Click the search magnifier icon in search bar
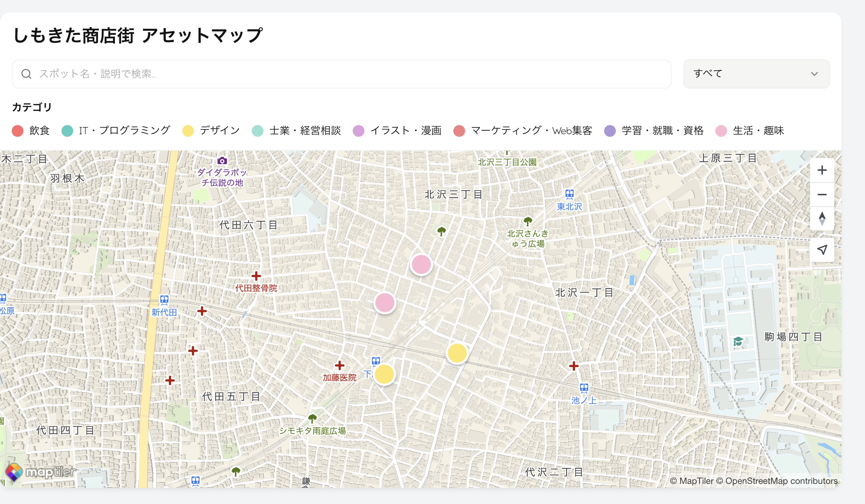The width and height of the screenshot is (865, 504). 26,74
